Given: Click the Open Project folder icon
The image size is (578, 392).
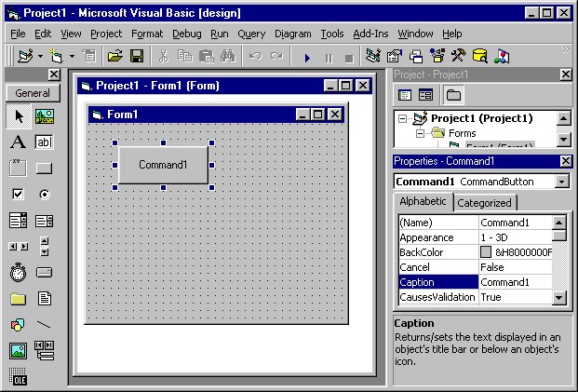Looking at the screenshot, I should point(115,57).
